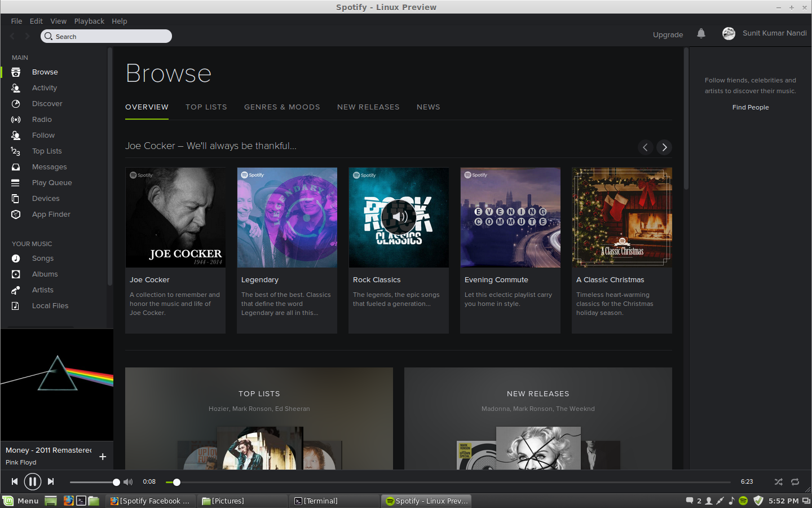Switch to the New Releases tab
Viewport: 812px width, 508px height.
click(368, 107)
